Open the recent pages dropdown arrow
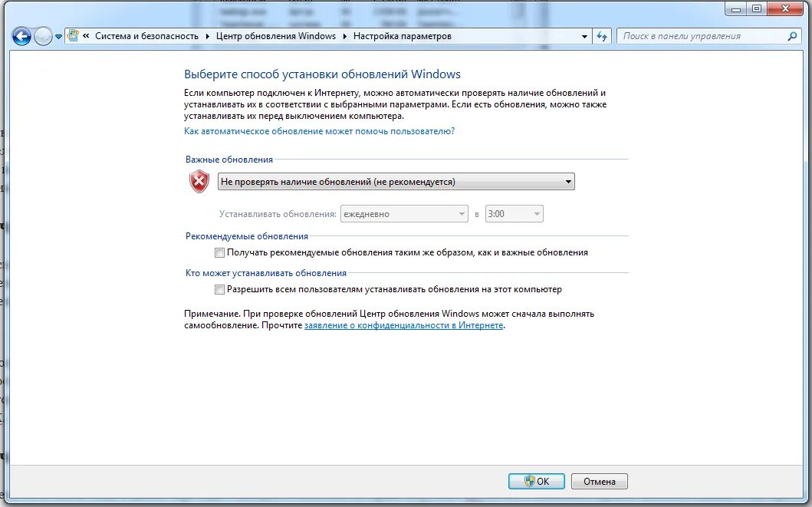Viewport: 812px width, 507px height. pos(58,37)
